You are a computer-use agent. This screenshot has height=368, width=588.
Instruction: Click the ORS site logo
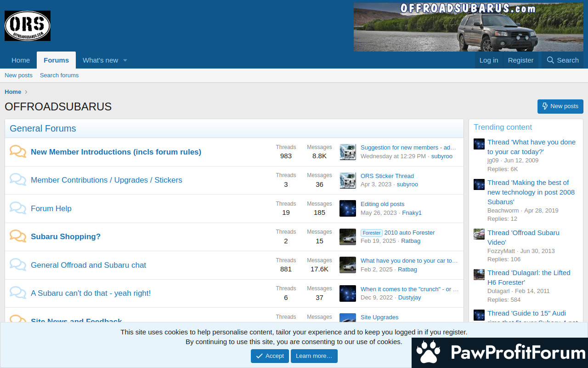[x=28, y=26]
